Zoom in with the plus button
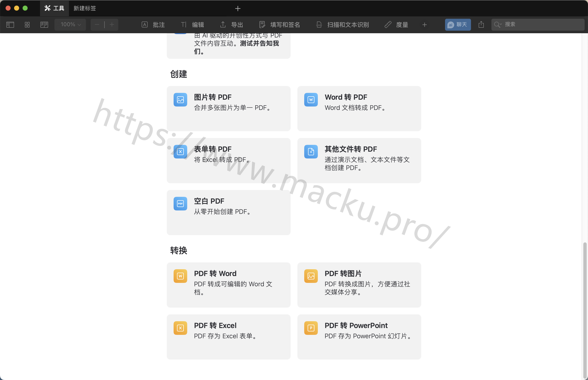This screenshot has height=380, width=588. pyautogui.click(x=112, y=24)
